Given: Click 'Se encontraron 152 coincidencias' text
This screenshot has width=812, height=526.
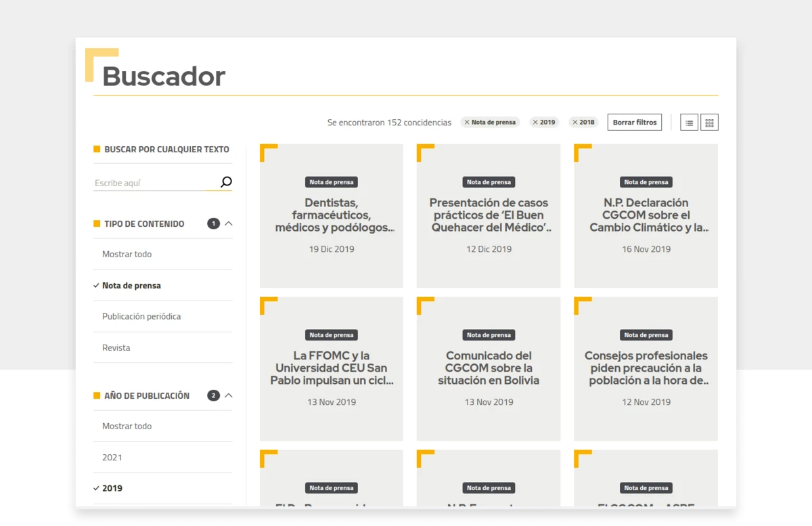Looking at the screenshot, I should point(389,123).
